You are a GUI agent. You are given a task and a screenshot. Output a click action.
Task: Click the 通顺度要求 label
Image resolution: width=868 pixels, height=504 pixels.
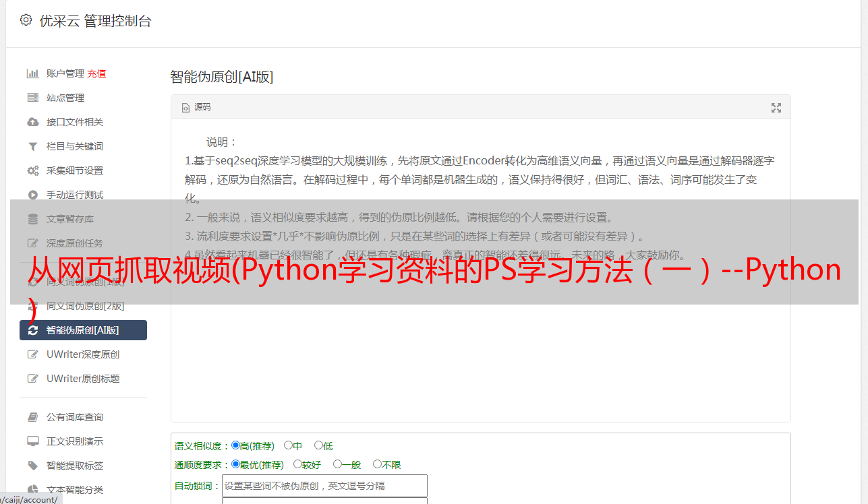tap(202, 465)
